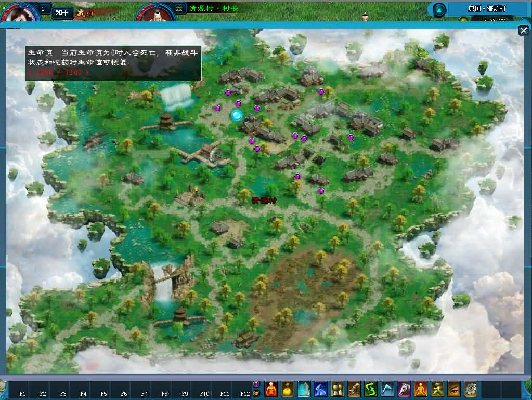Click the small purple orb toggle button
532x400 pixels.
click(x=256, y=384)
